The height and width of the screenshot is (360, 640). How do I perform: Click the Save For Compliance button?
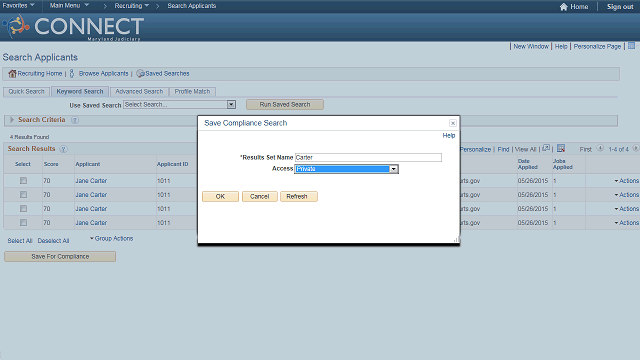click(x=60, y=256)
